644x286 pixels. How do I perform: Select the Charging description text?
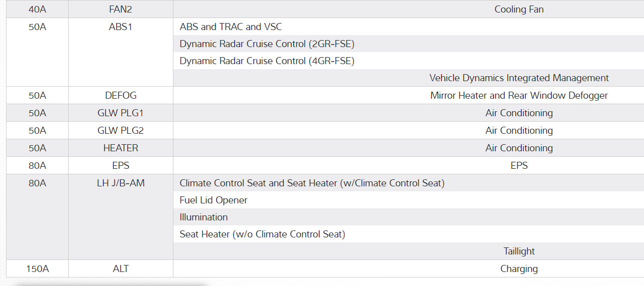click(x=519, y=268)
